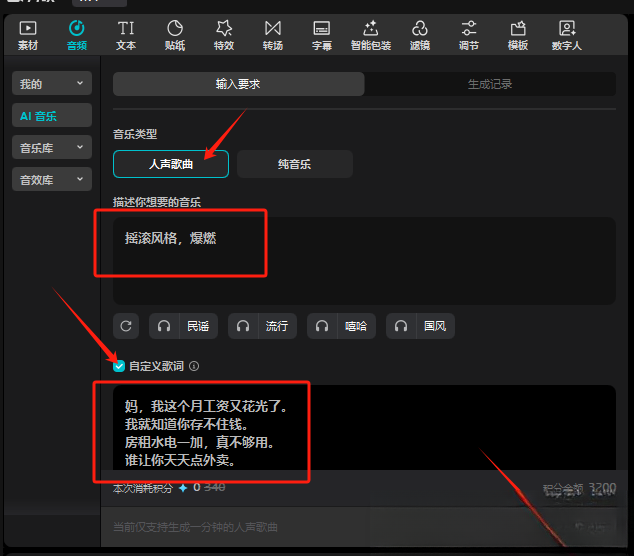Open the 特效 effects panel
The height and width of the screenshot is (556, 634).
[224, 36]
